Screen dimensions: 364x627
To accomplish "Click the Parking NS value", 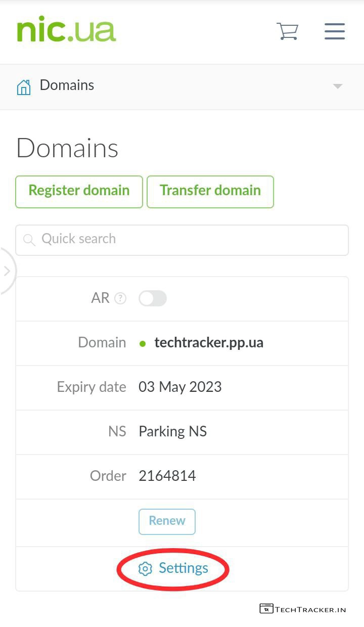I will point(173,431).
